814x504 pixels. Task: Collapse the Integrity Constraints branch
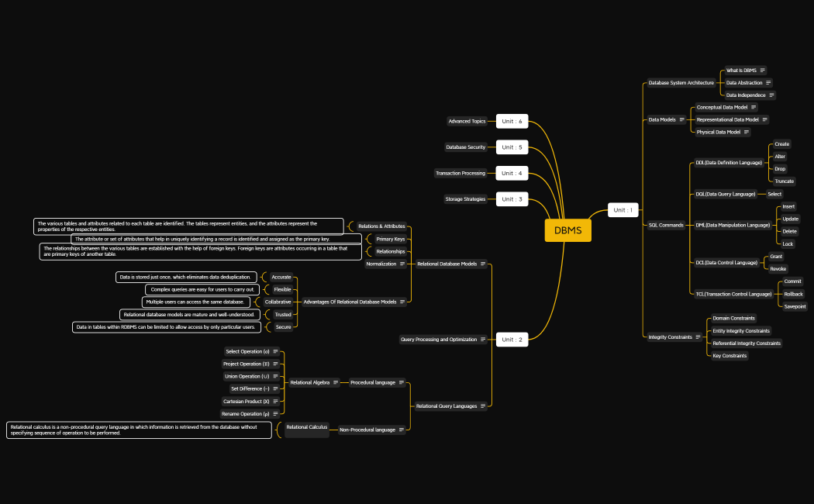[x=704, y=336]
